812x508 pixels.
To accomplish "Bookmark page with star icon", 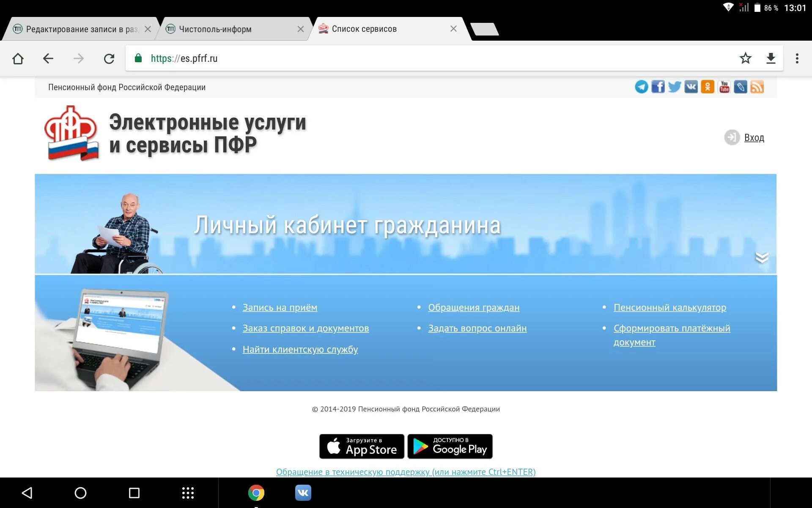I will [x=745, y=58].
